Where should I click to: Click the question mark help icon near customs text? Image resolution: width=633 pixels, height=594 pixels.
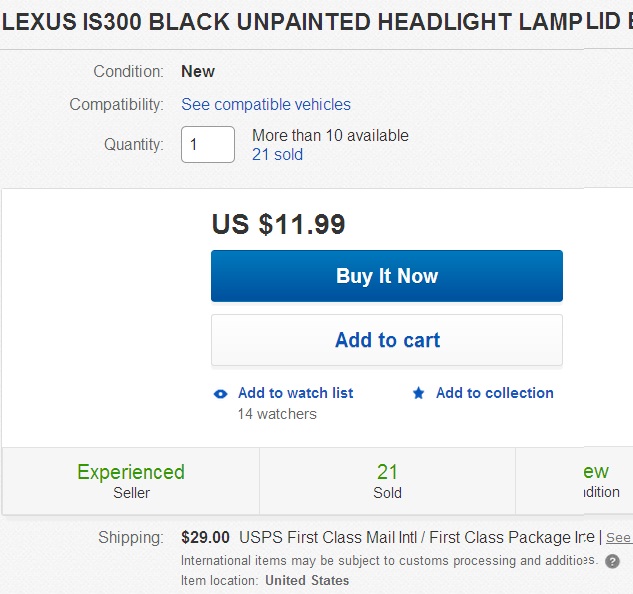coord(612,562)
